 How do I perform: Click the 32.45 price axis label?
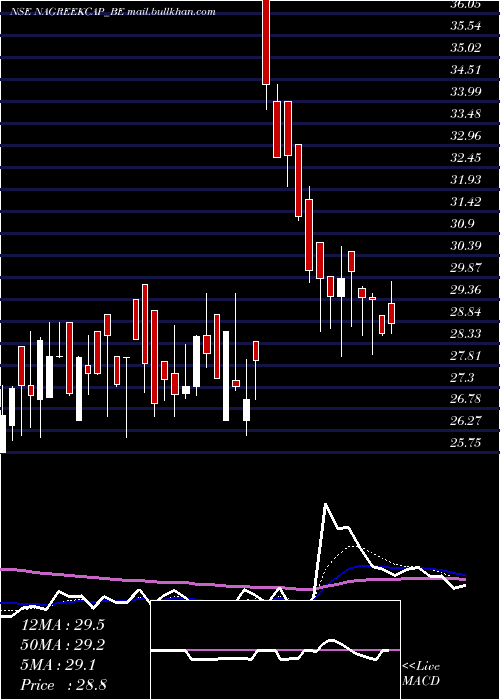pos(466,158)
